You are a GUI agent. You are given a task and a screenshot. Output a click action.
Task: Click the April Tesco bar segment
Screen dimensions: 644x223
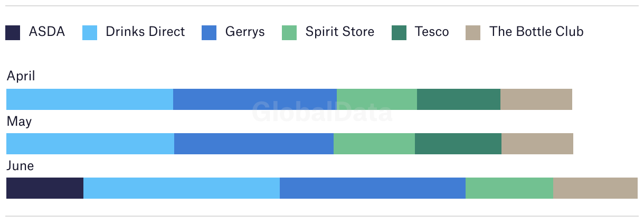point(459,99)
